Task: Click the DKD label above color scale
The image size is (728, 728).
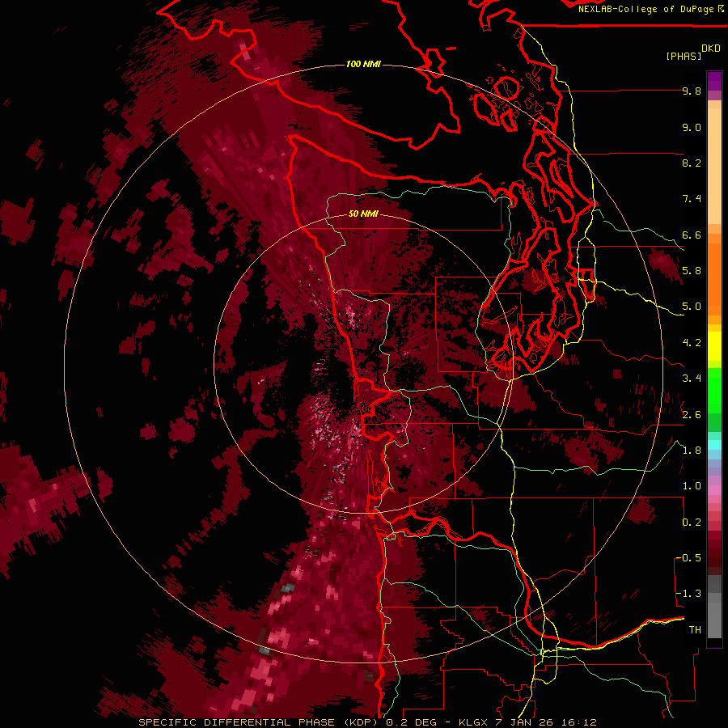Action: [x=711, y=49]
